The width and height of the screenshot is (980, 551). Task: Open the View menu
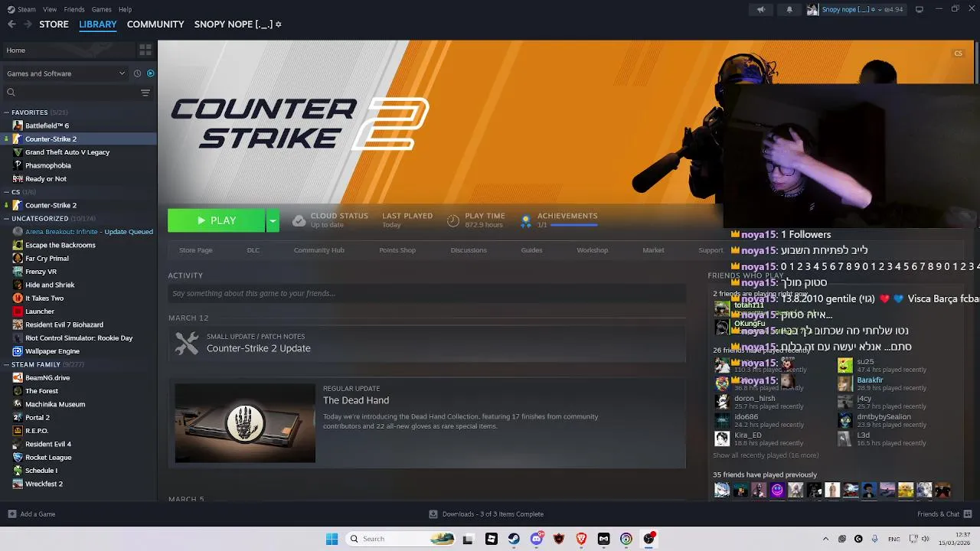[x=50, y=9]
